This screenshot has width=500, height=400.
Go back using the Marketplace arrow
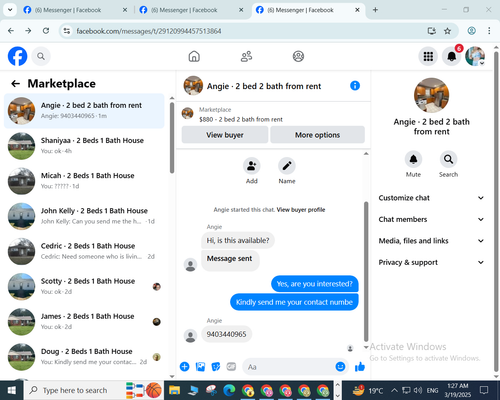click(16, 84)
